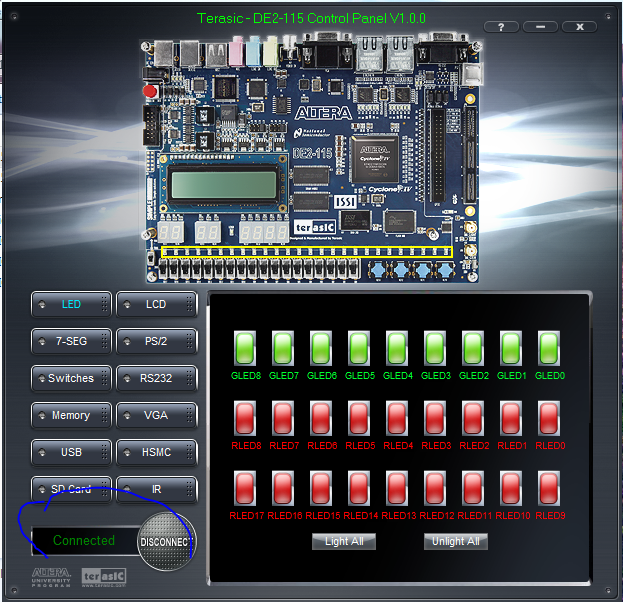Open the LCD control tab

pyautogui.click(x=157, y=304)
